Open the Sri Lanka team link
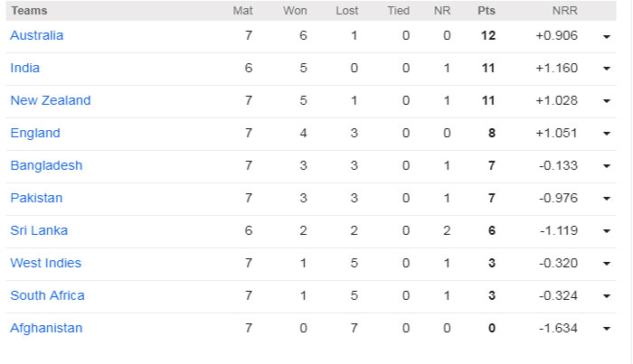The height and width of the screenshot is (364, 633). point(39,230)
